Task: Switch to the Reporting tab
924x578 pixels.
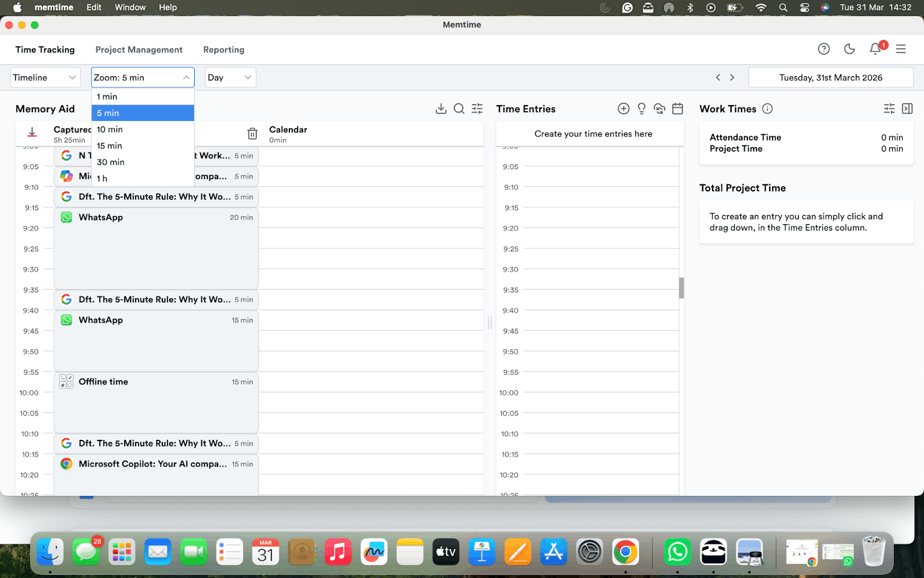Action: [223, 50]
